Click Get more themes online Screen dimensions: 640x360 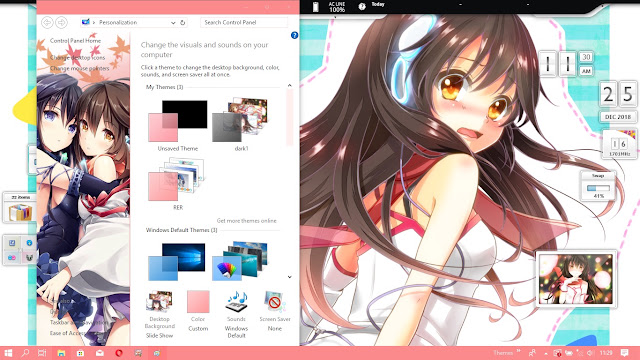pyautogui.click(x=247, y=220)
